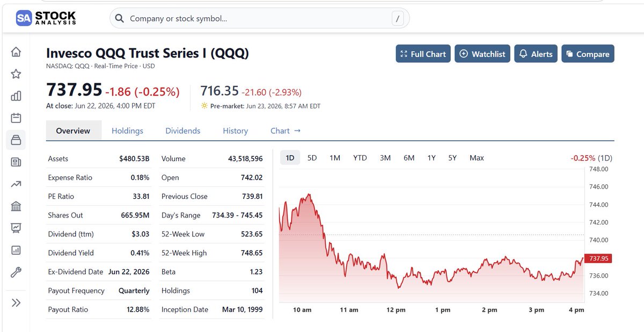
Task: Select the Max chart range
Action: [477, 157]
